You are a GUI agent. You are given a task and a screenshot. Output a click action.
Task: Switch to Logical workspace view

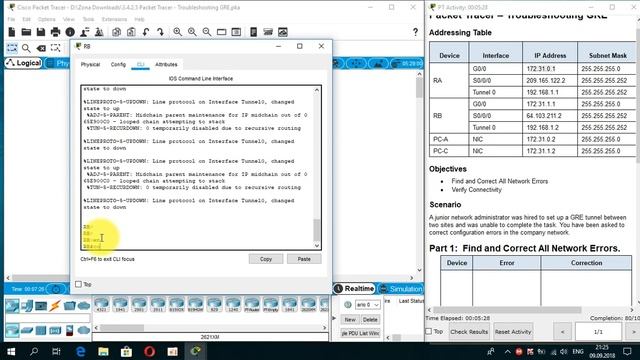coord(24,63)
